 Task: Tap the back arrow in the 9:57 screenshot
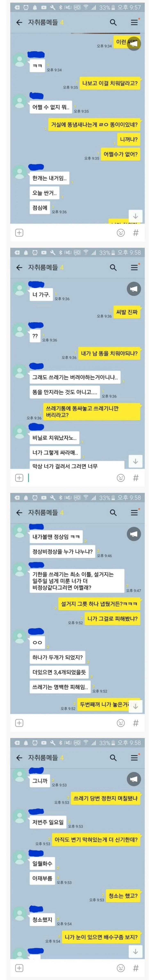pos(19,22)
